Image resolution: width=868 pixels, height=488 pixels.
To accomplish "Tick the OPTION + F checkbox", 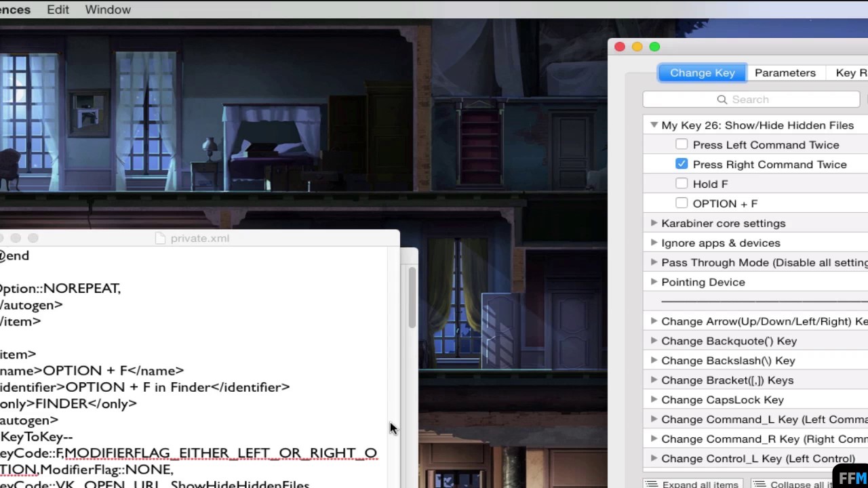I will (x=682, y=203).
